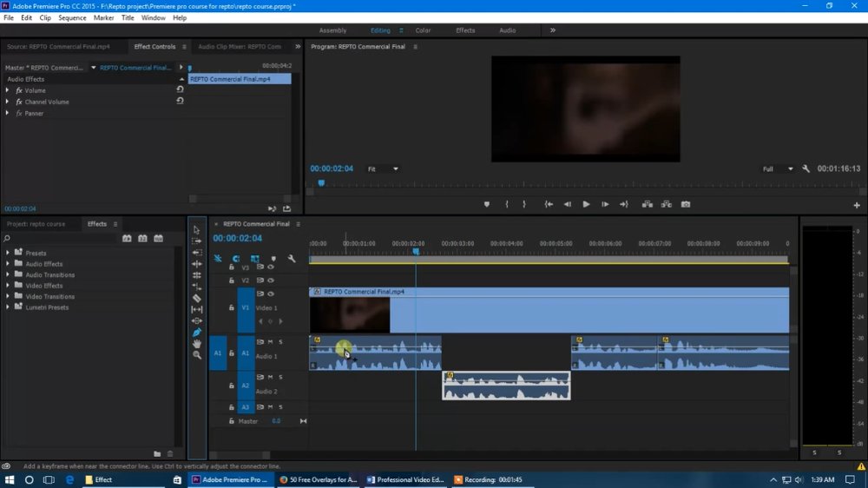Screen dimensions: 868x488
Task: Mute the Audio 2 track
Action: pyautogui.click(x=270, y=377)
